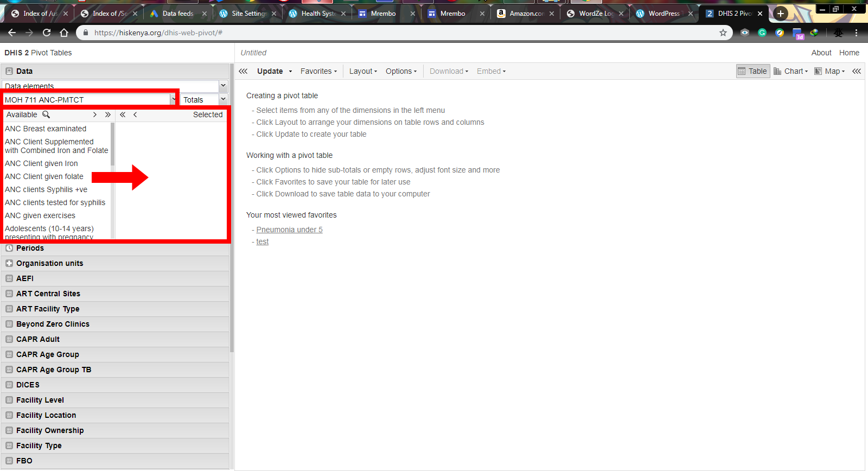Click the Update button

tap(270, 71)
